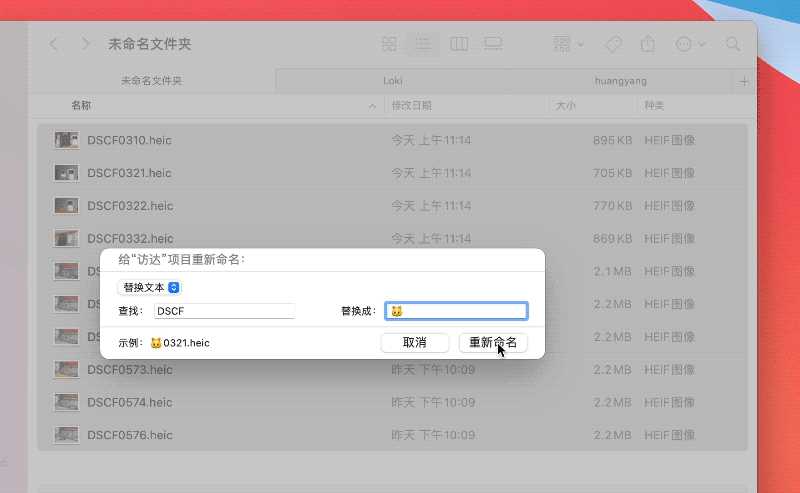
Task: Click the thumbnail of DSCF0573.heic
Action: click(x=67, y=369)
